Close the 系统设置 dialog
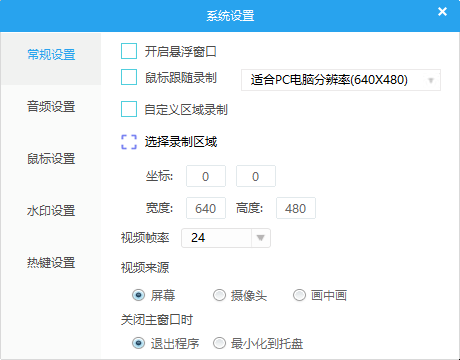The image size is (460, 360). 442,12
